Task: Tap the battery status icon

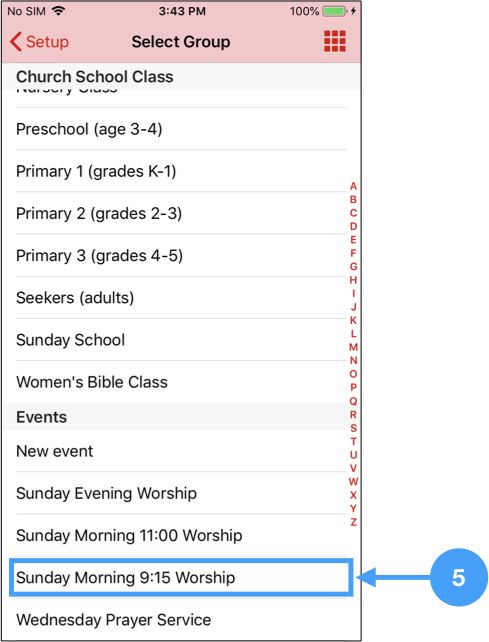Action: 335,11
